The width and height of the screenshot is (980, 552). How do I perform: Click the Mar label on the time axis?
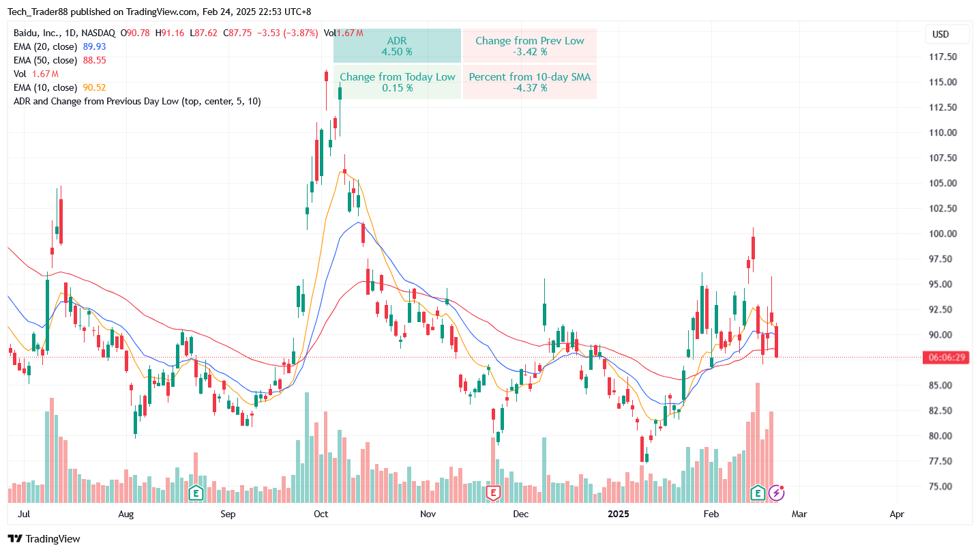(x=799, y=514)
